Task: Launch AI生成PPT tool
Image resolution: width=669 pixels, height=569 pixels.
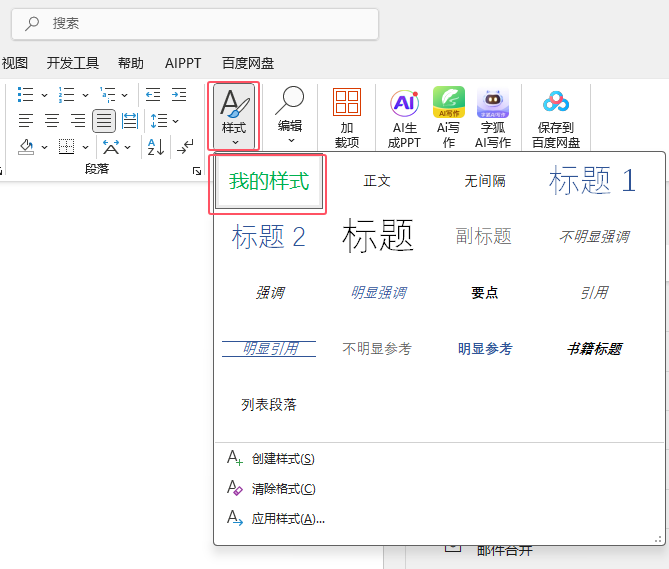Action: (x=404, y=118)
